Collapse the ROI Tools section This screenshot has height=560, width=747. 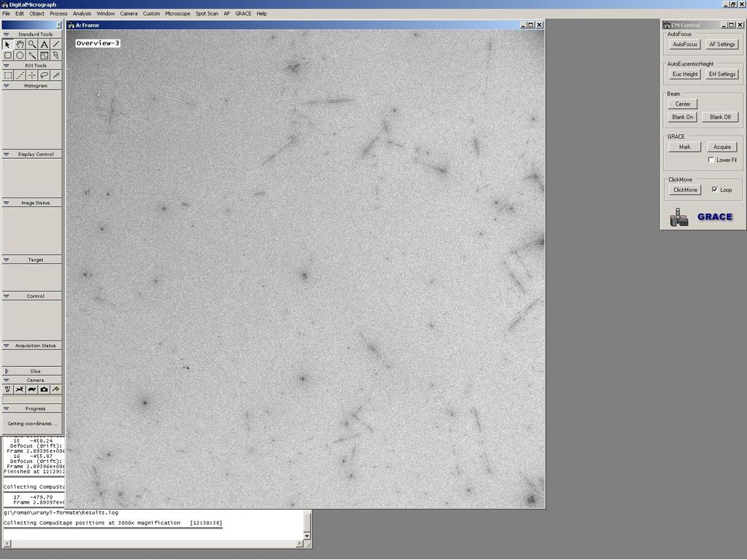[x=6, y=66]
